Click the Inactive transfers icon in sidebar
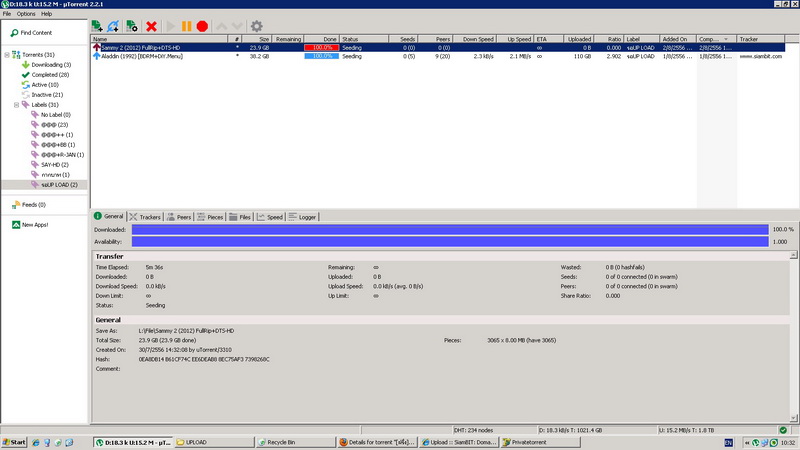Screen dimensions: 800x450 coord(26,94)
